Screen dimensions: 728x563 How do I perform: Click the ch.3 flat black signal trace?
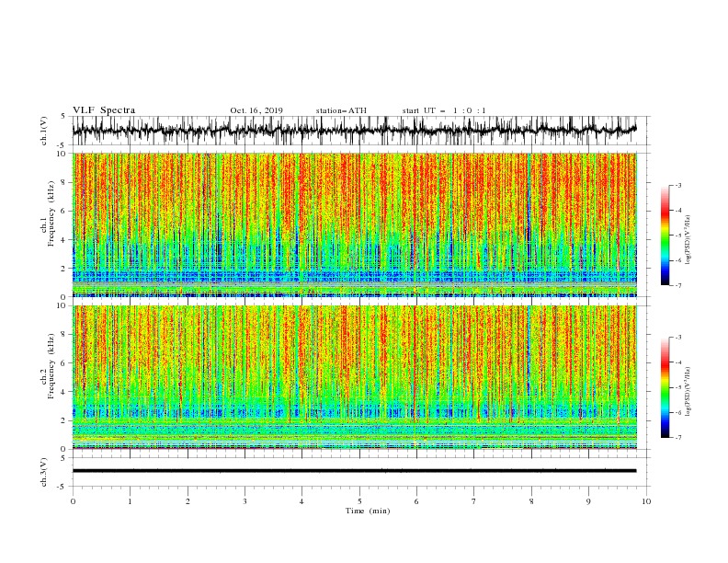354,471
